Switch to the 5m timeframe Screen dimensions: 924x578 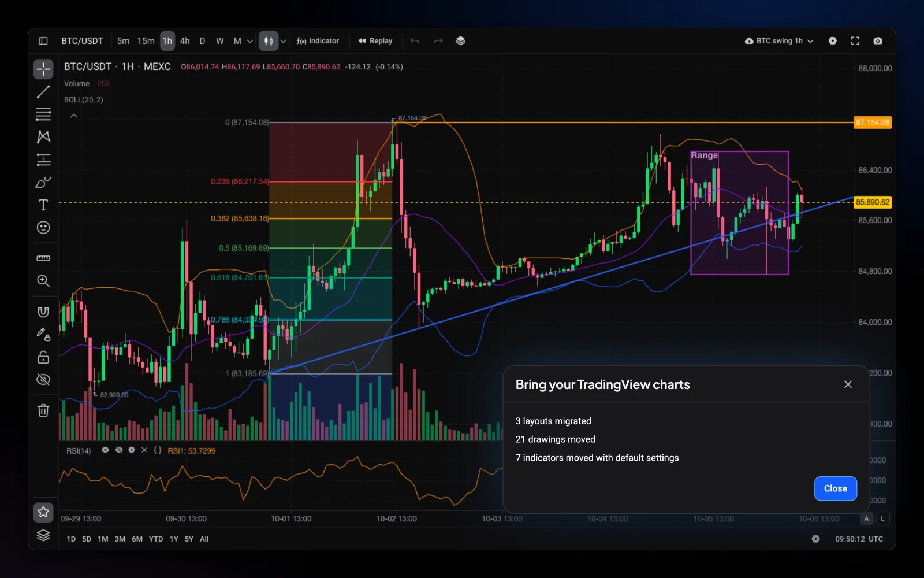(123, 41)
